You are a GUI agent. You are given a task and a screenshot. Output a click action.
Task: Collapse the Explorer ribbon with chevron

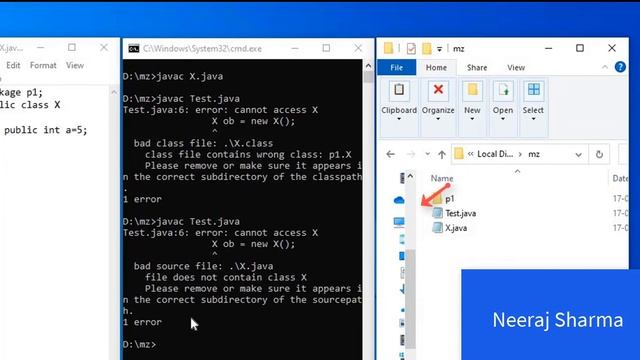click(605, 67)
